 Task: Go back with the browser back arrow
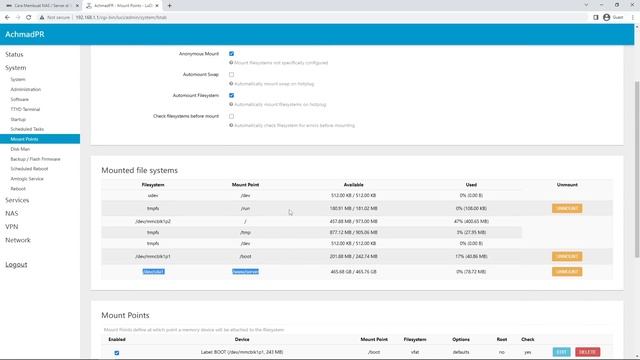[7, 18]
